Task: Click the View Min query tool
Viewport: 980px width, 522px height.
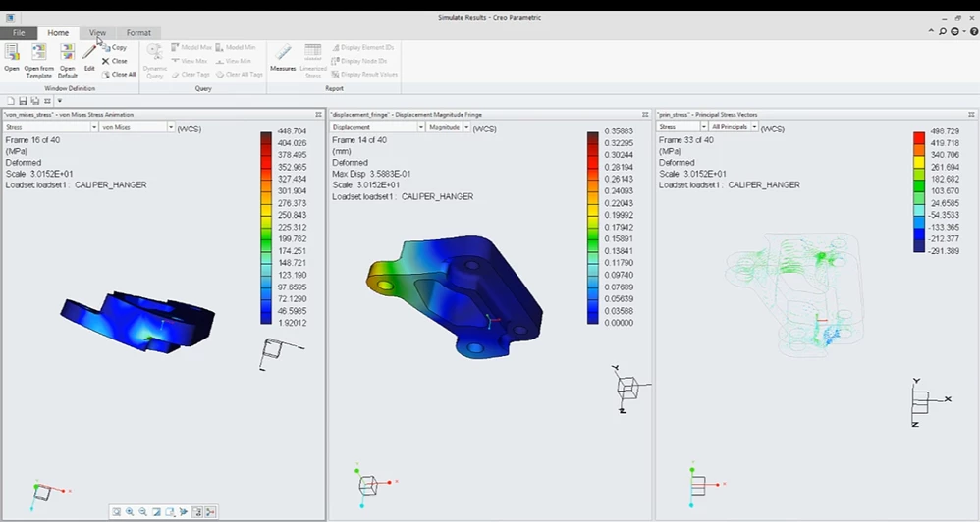Action: coord(234,61)
